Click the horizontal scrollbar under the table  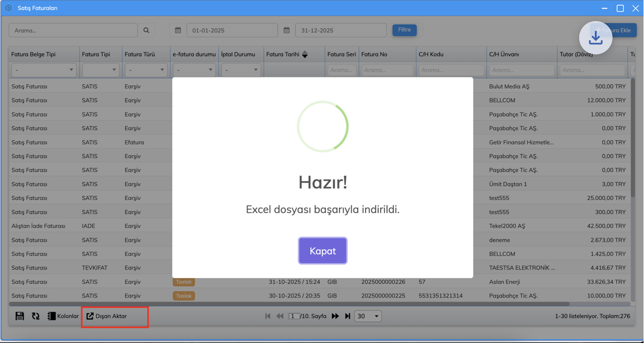[289, 304]
